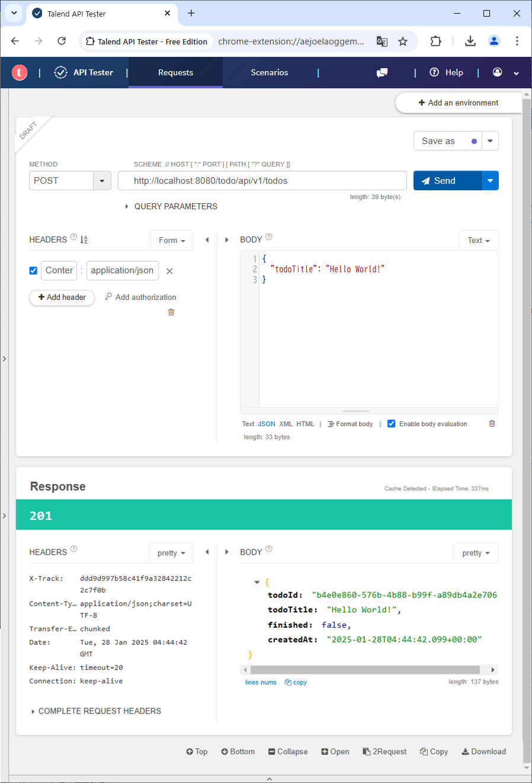532x783 pixels.
Task: Click the header sort icon beside HEADERS
Action: tap(84, 239)
